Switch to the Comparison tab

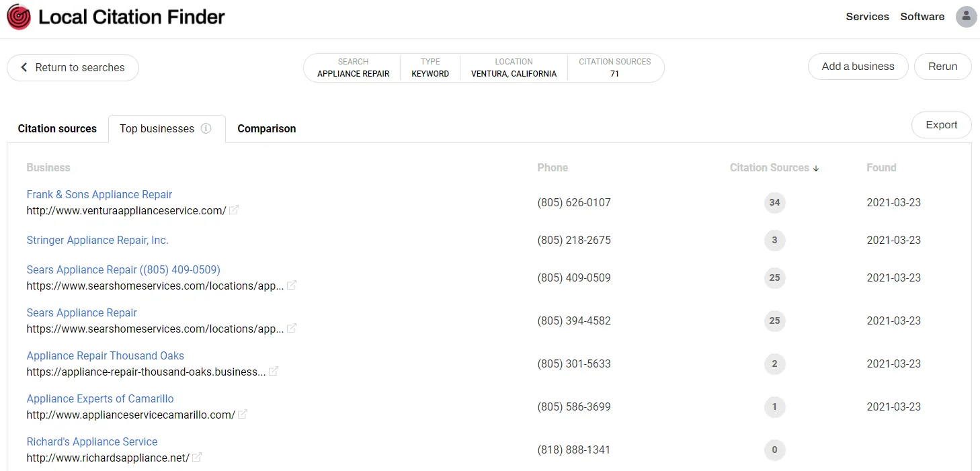[x=266, y=128]
